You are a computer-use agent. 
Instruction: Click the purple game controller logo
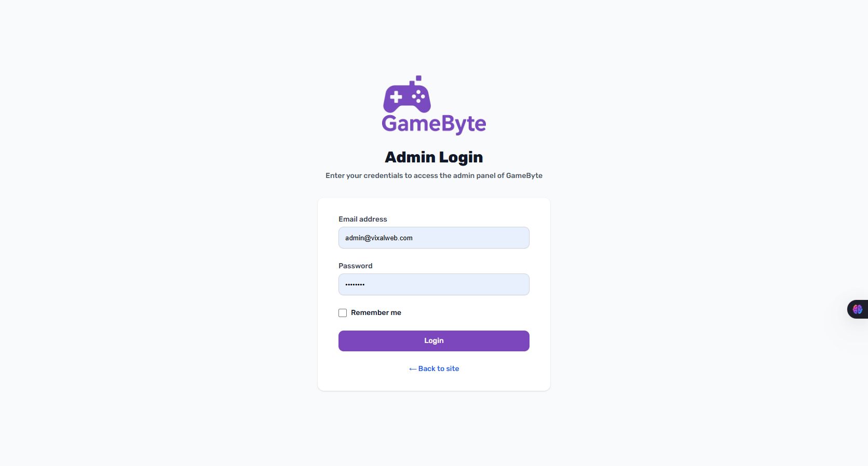point(407,94)
